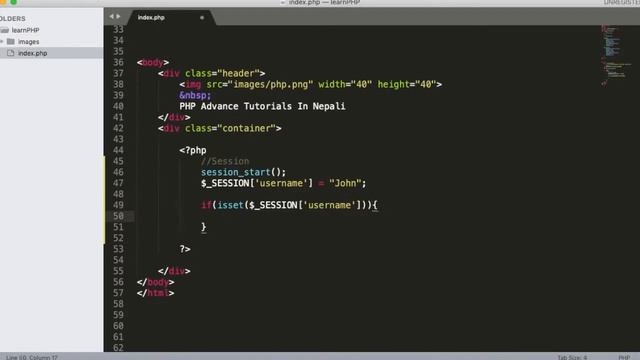Select the images folder

click(x=29, y=42)
